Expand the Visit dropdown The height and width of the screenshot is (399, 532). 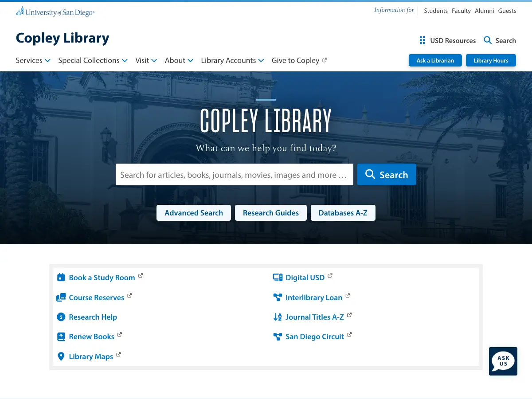coord(146,60)
